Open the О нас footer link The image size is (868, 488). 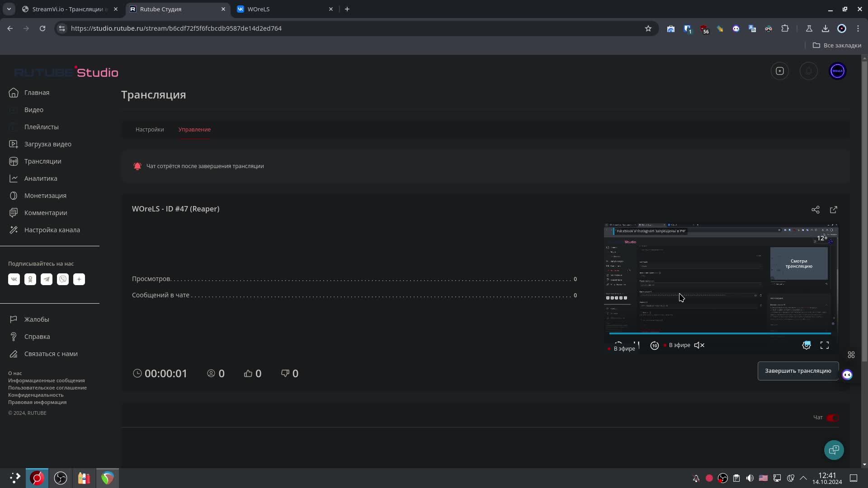pos(15,373)
